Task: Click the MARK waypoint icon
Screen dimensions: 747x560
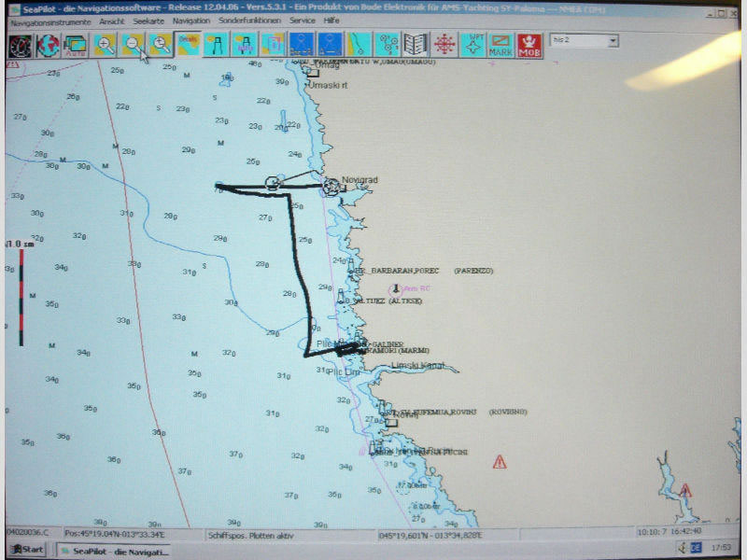Action: (501, 44)
